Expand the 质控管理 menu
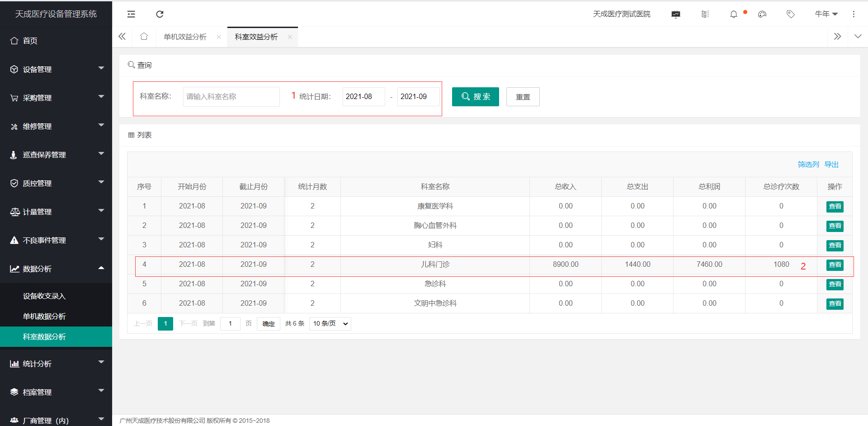Image resolution: width=868 pixels, height=426 pixels. [x=56, y=183]
